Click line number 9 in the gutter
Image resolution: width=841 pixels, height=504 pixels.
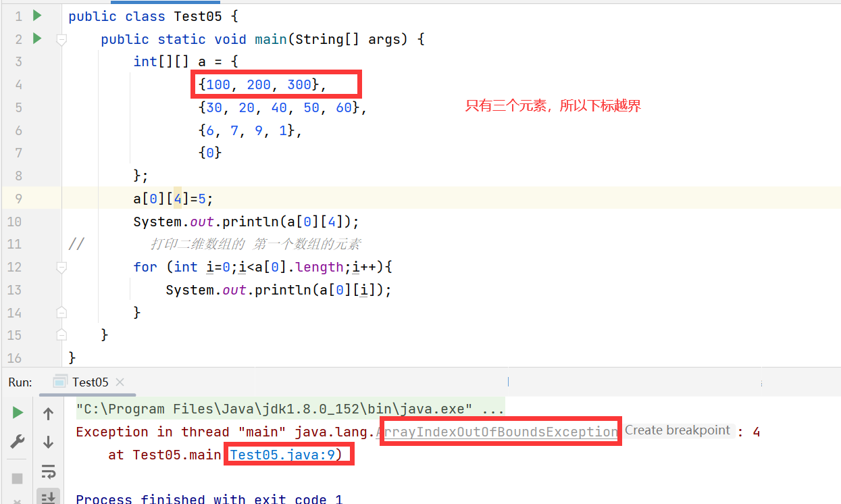point(18,199)
